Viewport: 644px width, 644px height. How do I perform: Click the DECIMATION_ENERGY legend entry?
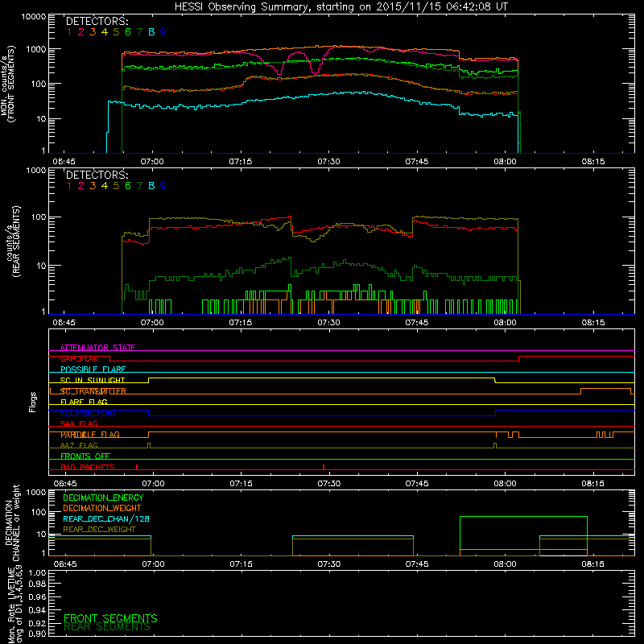pos(103,497)
